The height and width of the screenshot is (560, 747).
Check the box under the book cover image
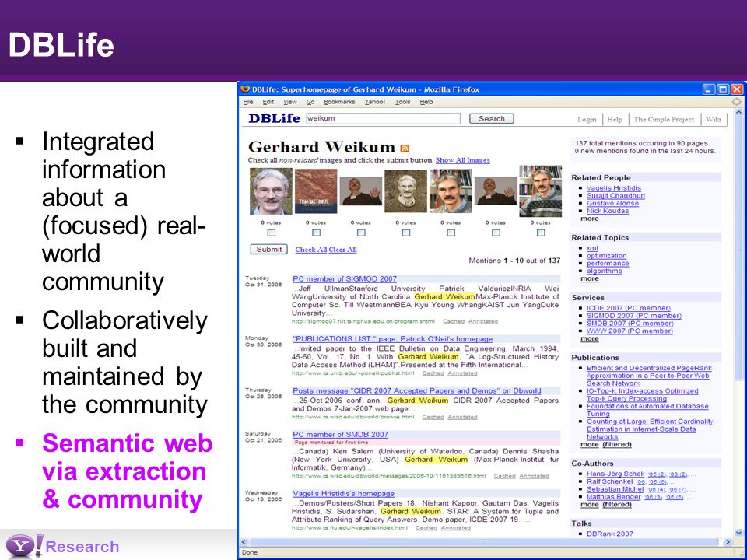click(x=316, y=233)
